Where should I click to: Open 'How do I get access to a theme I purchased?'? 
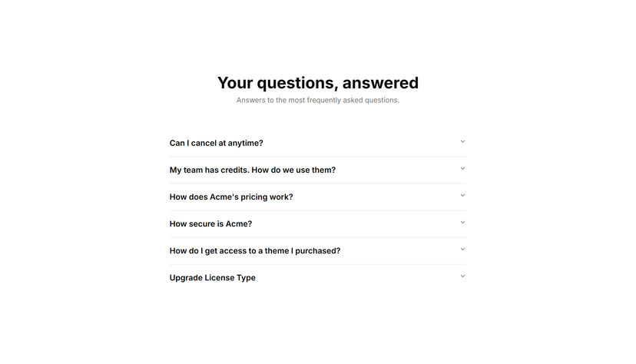click(x=317, y=251)
